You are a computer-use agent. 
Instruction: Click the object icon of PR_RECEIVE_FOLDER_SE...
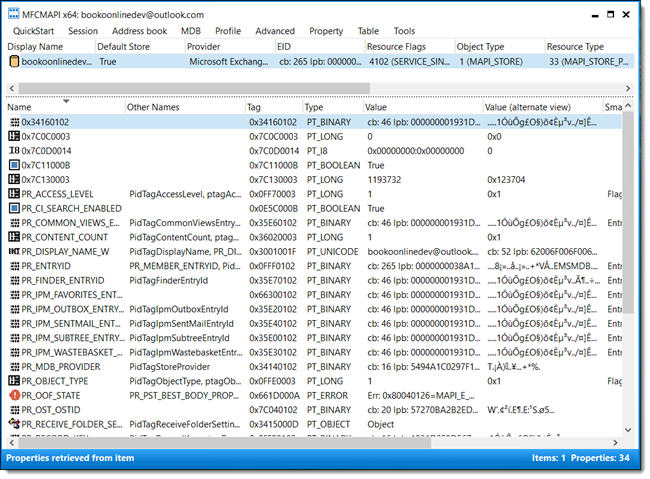[14, 424]
